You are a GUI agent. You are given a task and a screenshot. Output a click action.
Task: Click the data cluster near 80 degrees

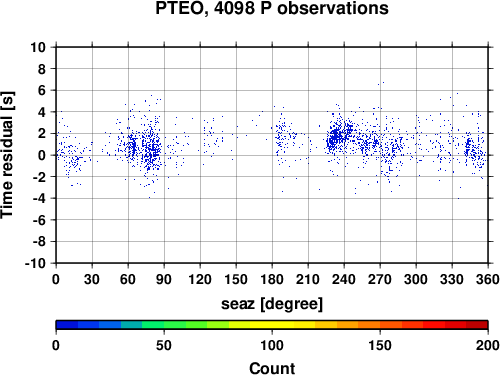point(152,148)
